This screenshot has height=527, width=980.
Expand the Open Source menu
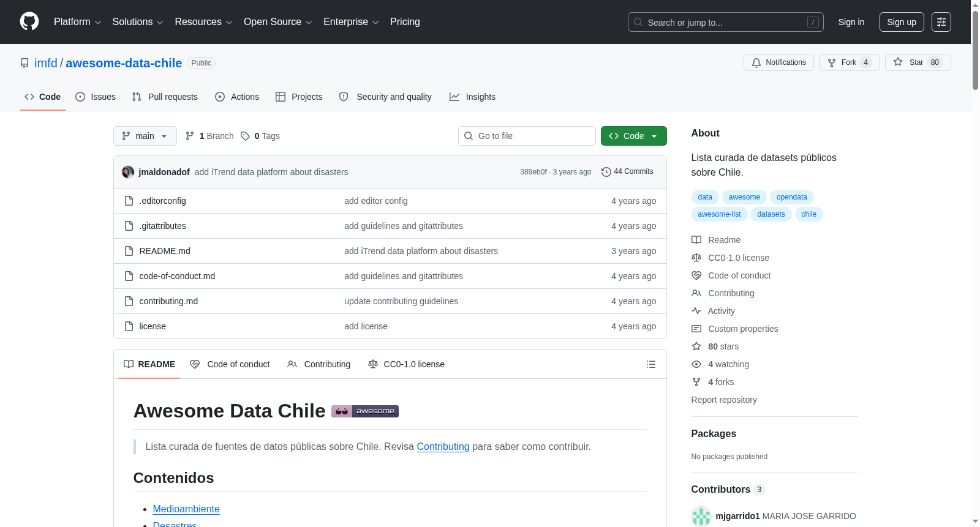click(x=278, y=22)
